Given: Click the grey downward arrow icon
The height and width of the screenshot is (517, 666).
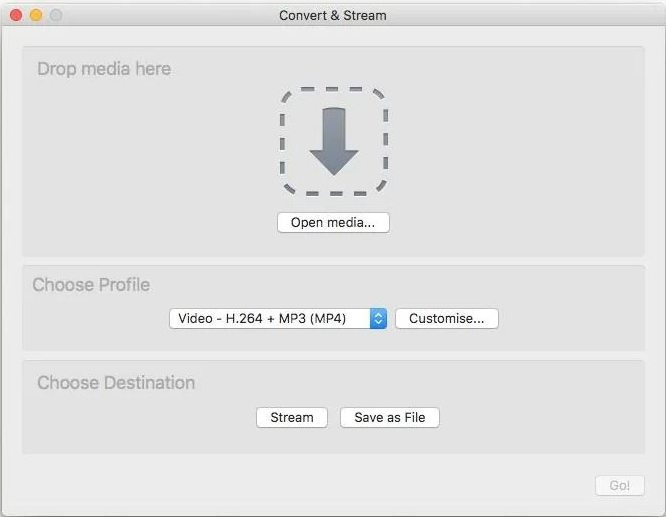Looking at the screenshot, I should pos(334,141).
